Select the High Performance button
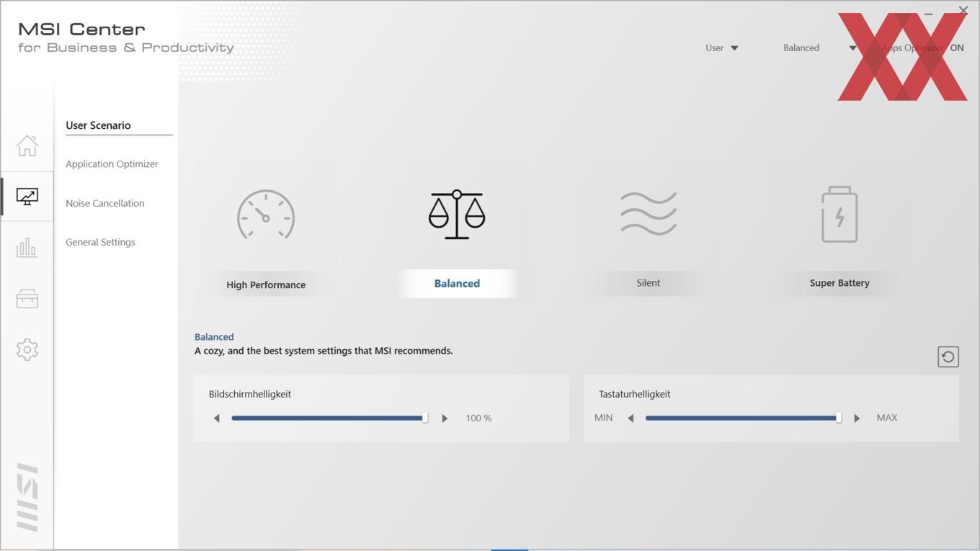Image resolution: width=980 pixels, height=551 pixels. point(266,285)
